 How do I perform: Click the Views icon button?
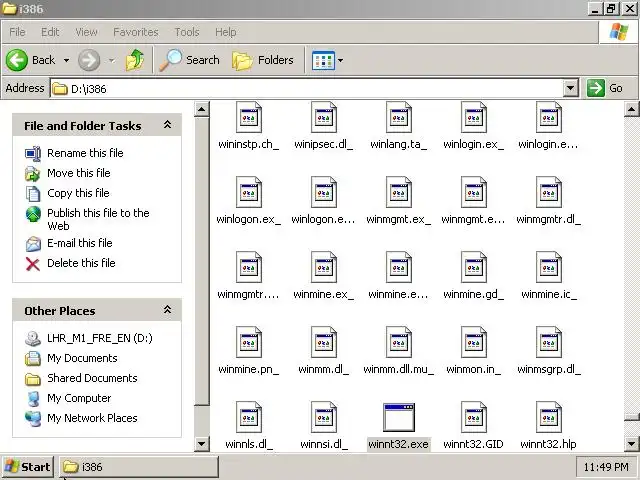(323, 60)
